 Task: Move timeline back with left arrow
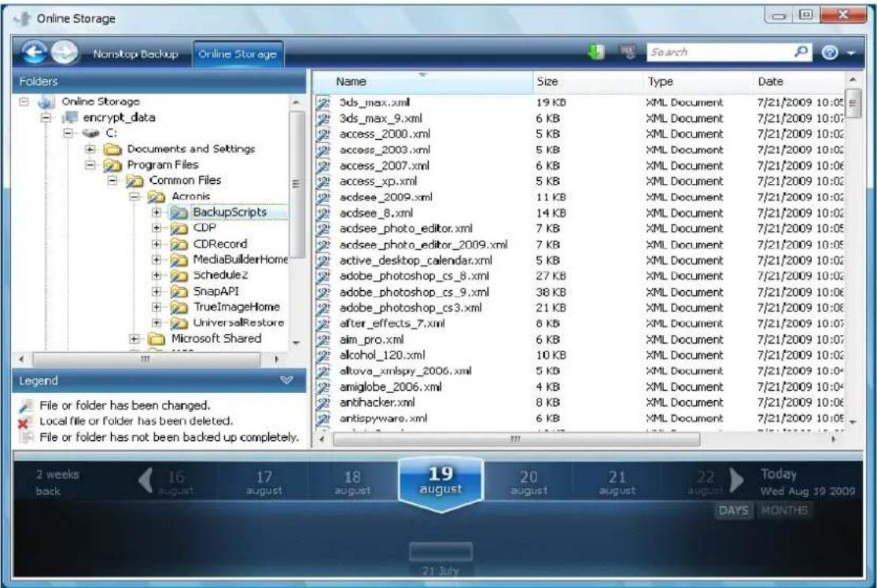pyautogui.click(x=146, y=480)
